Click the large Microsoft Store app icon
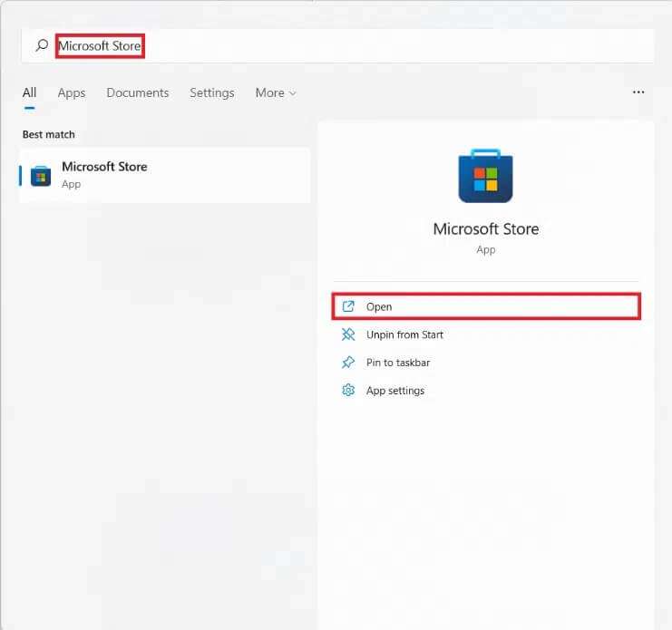This screenshot has width=672, height=630. [485, 176]
